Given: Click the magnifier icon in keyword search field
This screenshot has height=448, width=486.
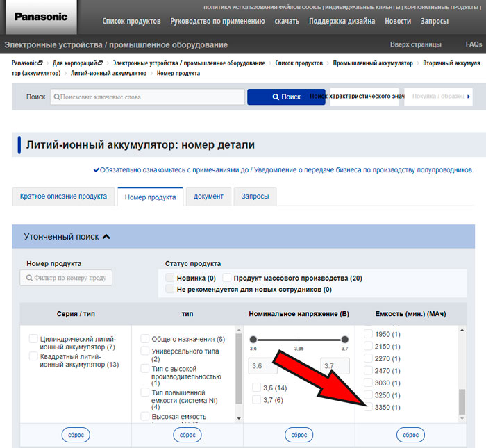Looking at the screenshot, I should pyautogui.click(x=57, y=97).
